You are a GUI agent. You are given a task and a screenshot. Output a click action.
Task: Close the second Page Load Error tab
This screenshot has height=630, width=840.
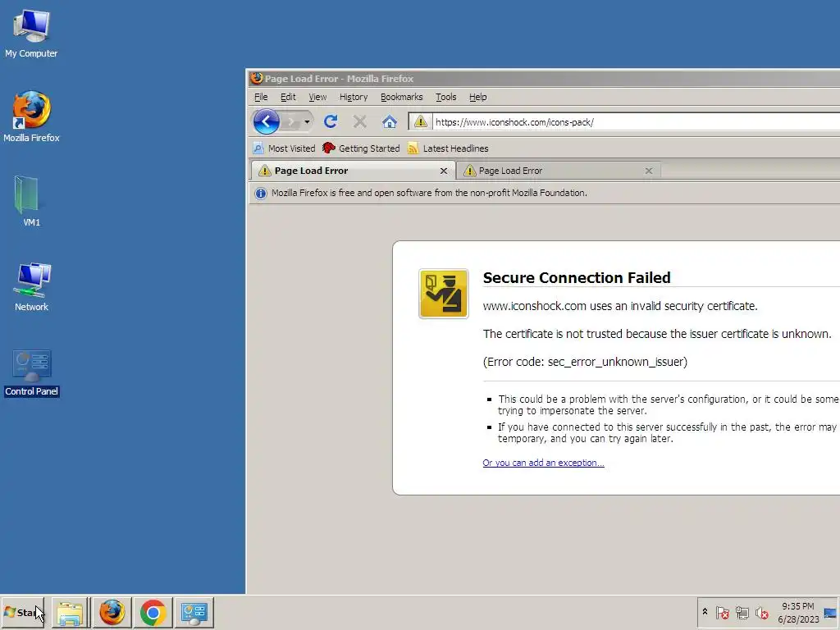[x=649, y=171]
